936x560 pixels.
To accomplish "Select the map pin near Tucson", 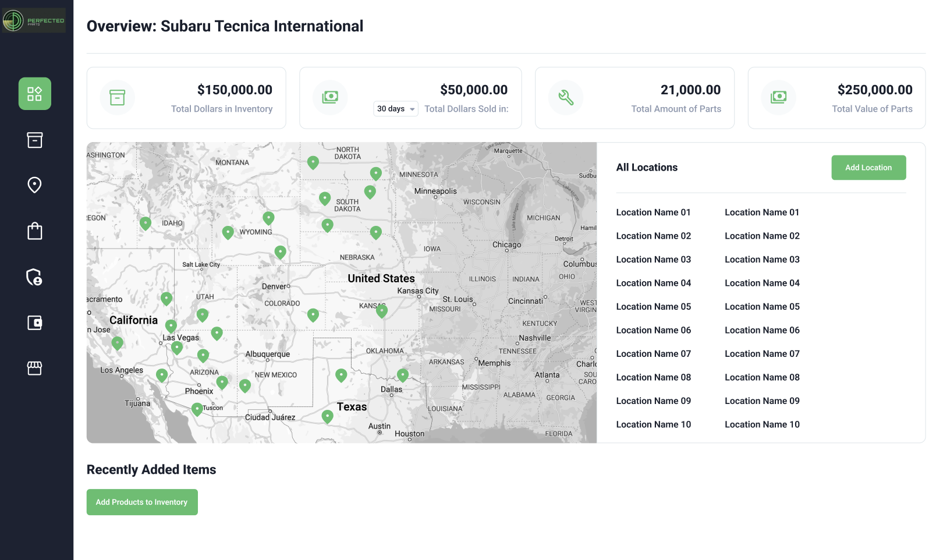I will pos(197,409).
